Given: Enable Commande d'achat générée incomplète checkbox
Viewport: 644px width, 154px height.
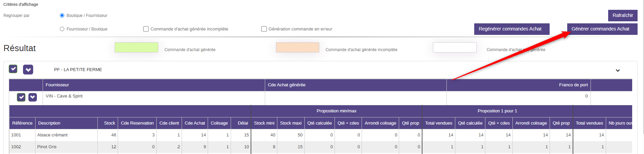Looking at the screenshot, I should click(x=146, y=29).
